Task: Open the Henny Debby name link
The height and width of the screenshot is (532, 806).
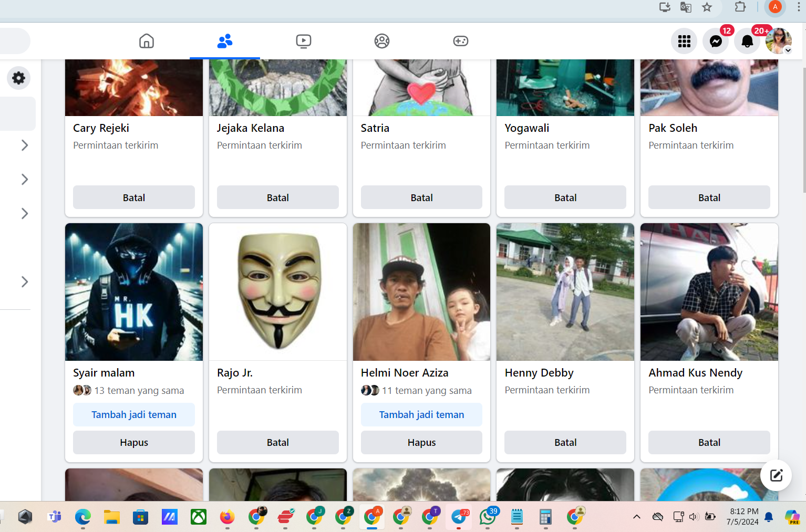Action: (539, 373)
